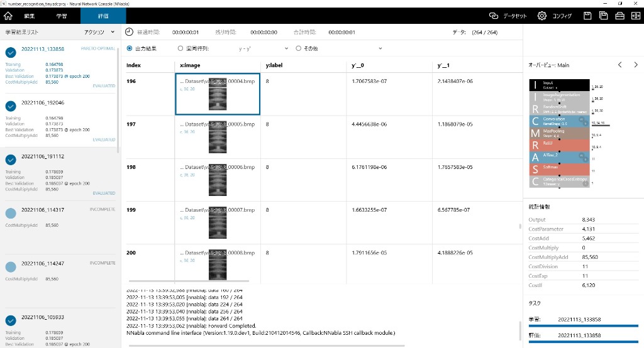Click PARETO OPTIMAL label on first result
Screen dimensions: 644x348
click(x=98, y=48)
